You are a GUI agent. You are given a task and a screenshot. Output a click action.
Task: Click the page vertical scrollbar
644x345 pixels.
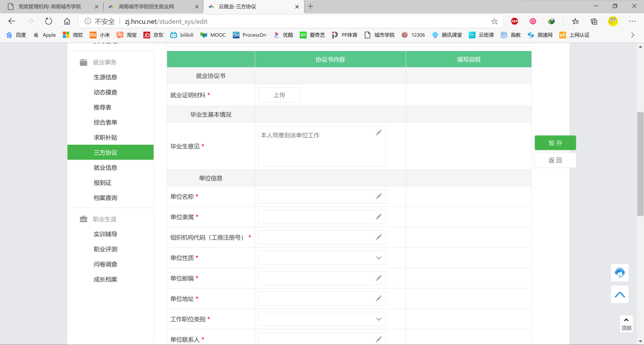pyautogui.click(x=640, y=164)
